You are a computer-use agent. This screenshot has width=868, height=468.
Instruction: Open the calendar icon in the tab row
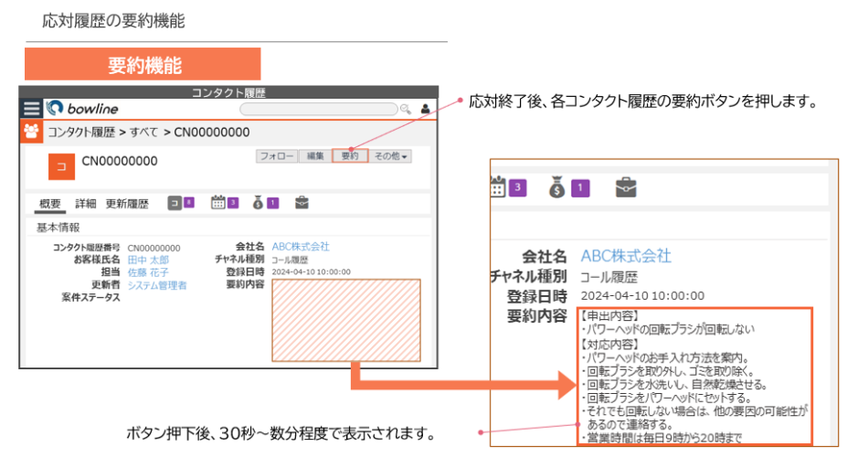click(x=218, y=203)
